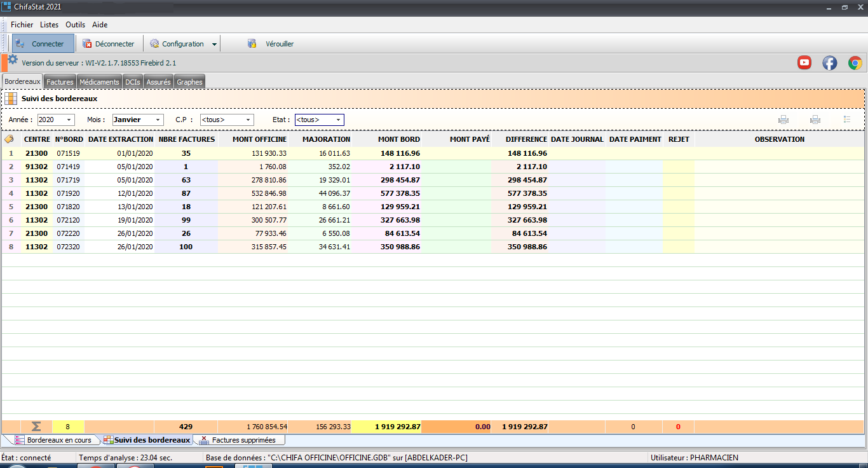This screenshot has width=868, height=468.
Task: Open the Chrome browser icon
Action: coord(855,62)
